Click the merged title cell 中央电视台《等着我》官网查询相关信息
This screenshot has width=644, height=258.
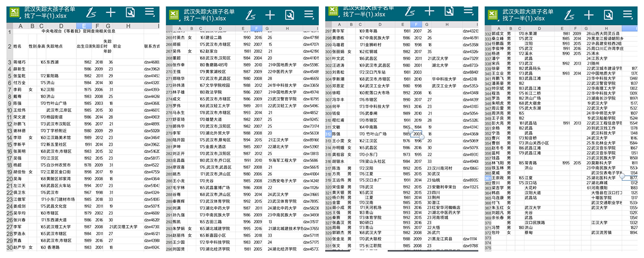(x=78, y=31)
